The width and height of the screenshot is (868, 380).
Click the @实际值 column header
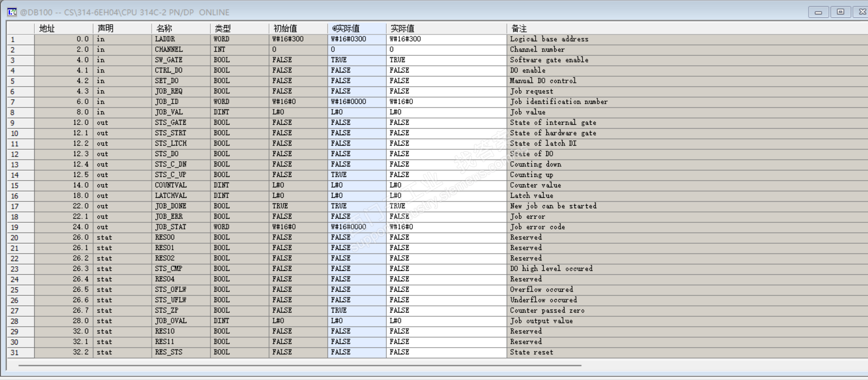point(357,28)
